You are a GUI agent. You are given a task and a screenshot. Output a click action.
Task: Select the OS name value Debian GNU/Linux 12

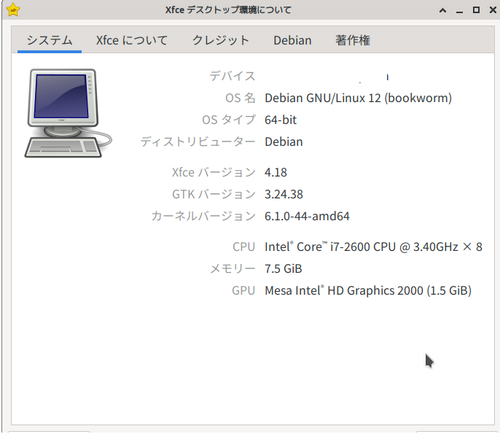pos(358,98)
